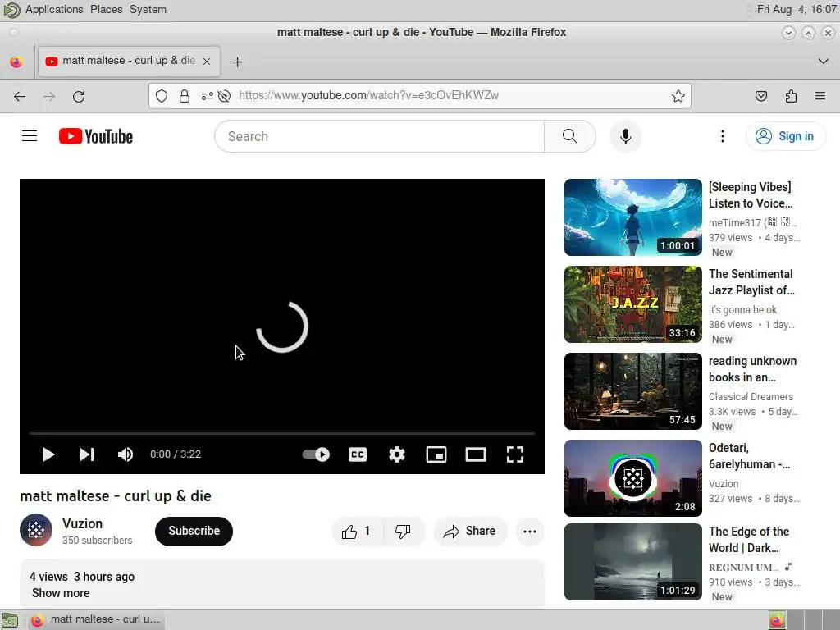840x630 pixels.
Task: Go forward in Firefox
Action: 49,97
